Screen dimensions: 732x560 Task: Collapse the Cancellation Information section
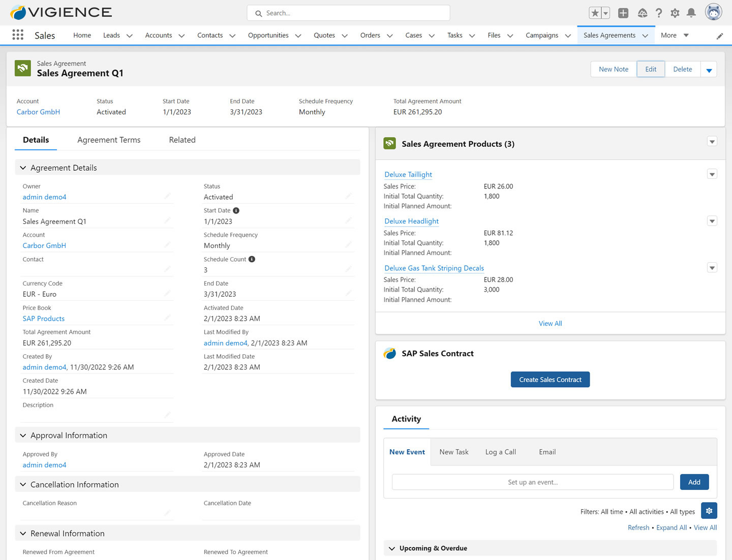(23, 484)
